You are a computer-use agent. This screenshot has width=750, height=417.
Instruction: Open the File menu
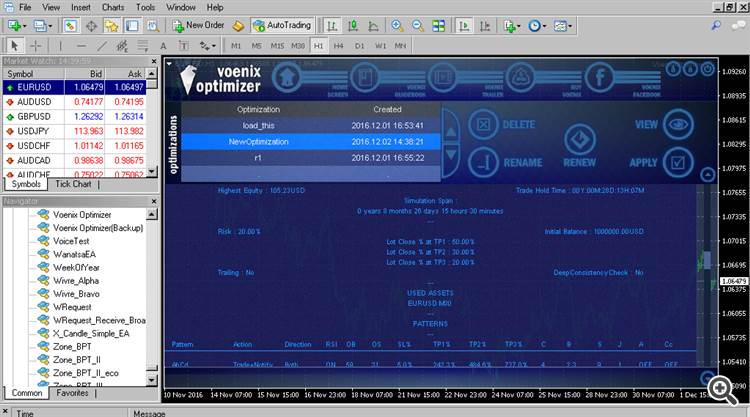tap(25, 7)
